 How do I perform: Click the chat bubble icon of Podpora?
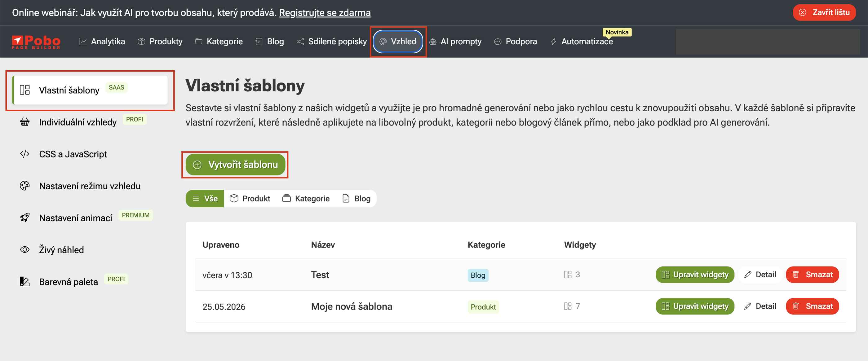pos(498,42)
